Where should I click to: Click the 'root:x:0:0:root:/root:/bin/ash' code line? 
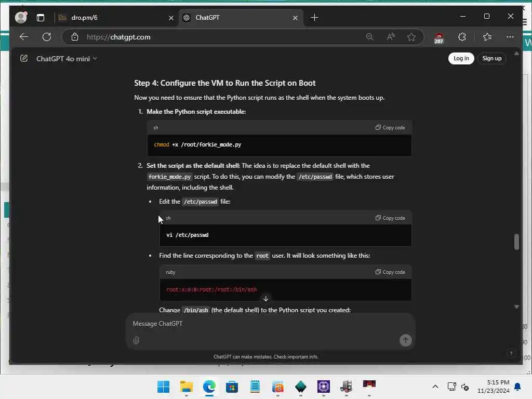point(211,289)
